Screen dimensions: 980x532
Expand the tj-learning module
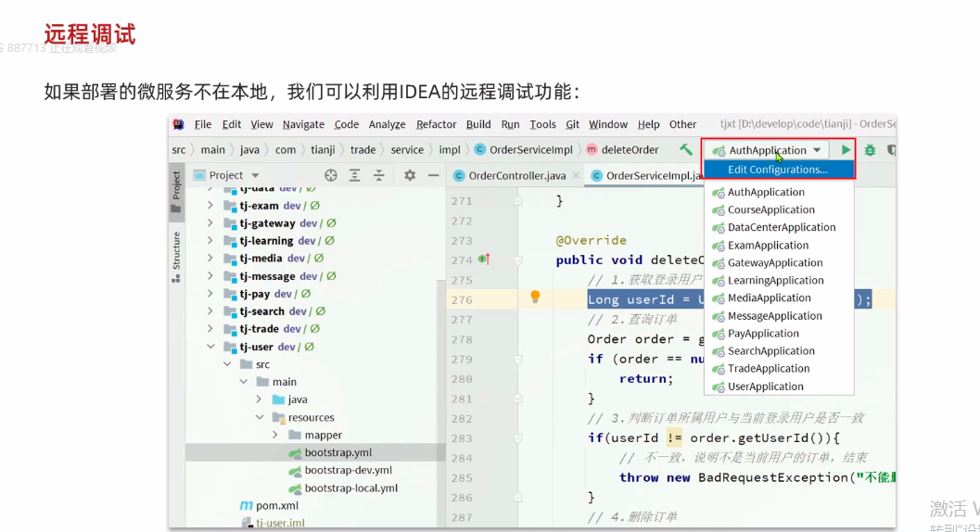[x=210, y=240]
